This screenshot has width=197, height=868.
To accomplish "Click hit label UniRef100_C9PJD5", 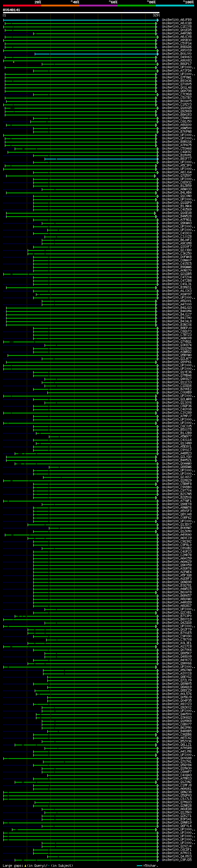I will click(x=177, y=860).
